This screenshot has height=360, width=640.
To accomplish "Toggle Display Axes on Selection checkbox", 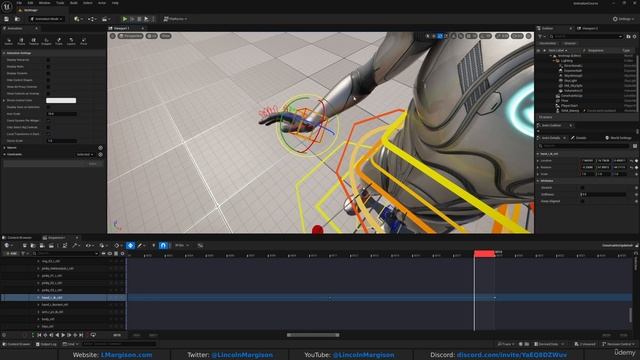I will 48,107.
